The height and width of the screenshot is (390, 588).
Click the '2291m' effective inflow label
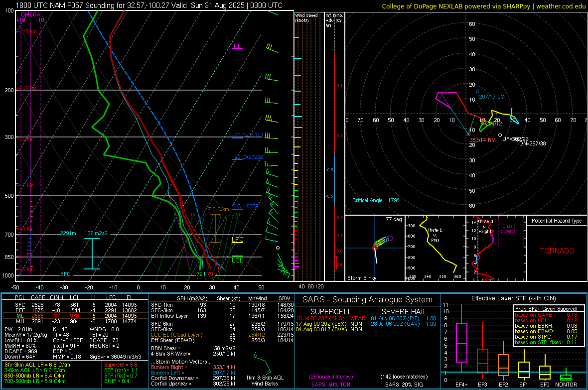click(68, 233)
